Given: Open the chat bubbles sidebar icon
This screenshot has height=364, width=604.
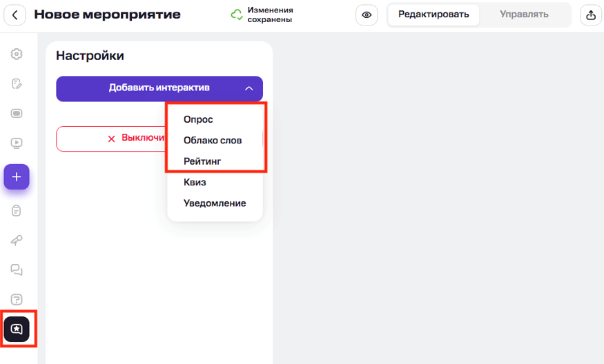Looking at the screenshot, I should (17, 270).
